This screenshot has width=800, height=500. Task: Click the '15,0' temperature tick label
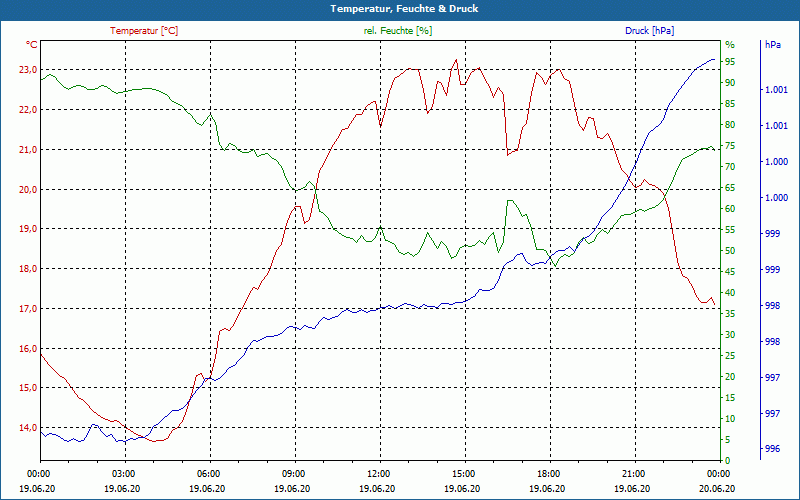point(28,388)
